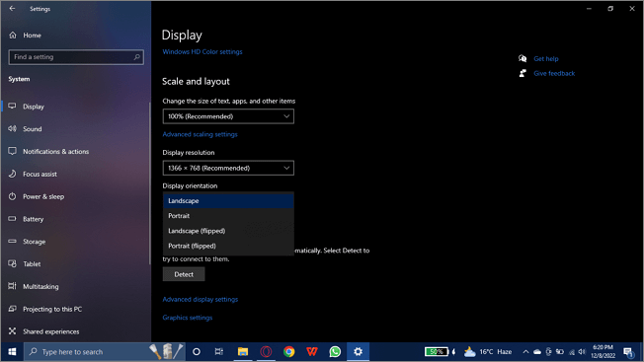Show hidden system tray icons
This screenshot has height=362, width=644.
pyautogui.click(x=525, y=352)
